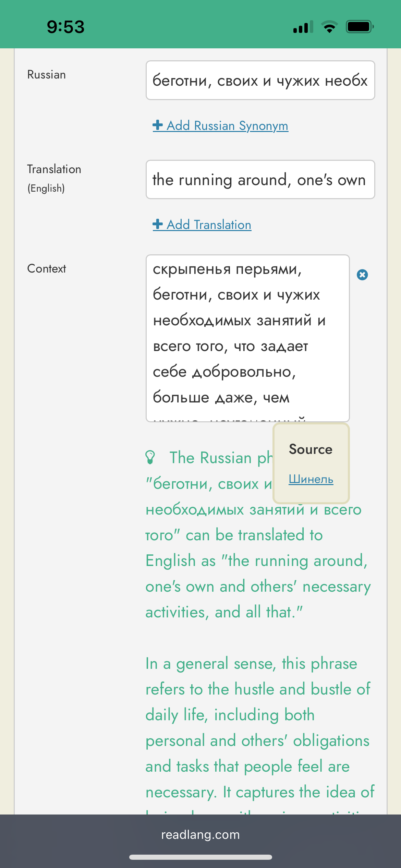Tap the 9:53 clock in status bar

pyautogui.click(x=65, y=27)
